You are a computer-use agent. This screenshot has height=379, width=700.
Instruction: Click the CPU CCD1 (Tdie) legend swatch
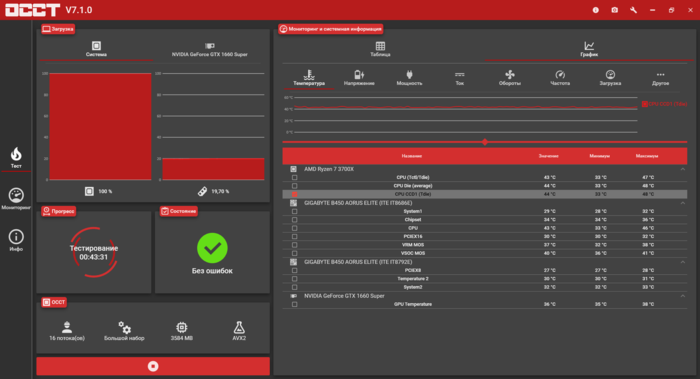(645, 104)
